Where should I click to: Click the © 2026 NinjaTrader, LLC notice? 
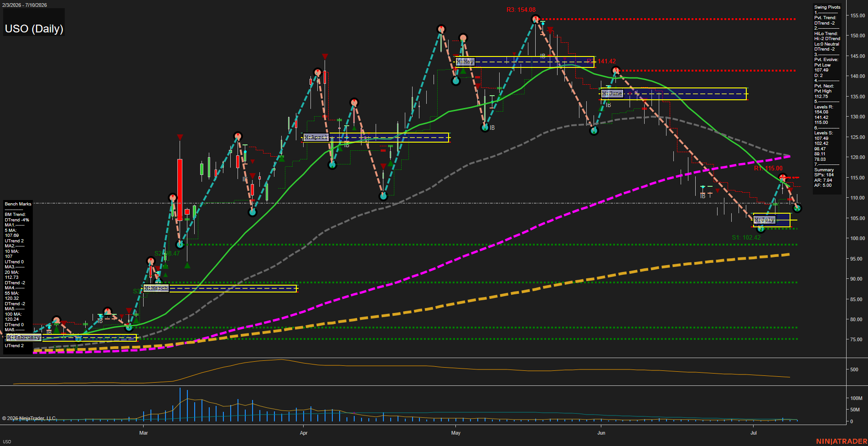pos(29,418)
